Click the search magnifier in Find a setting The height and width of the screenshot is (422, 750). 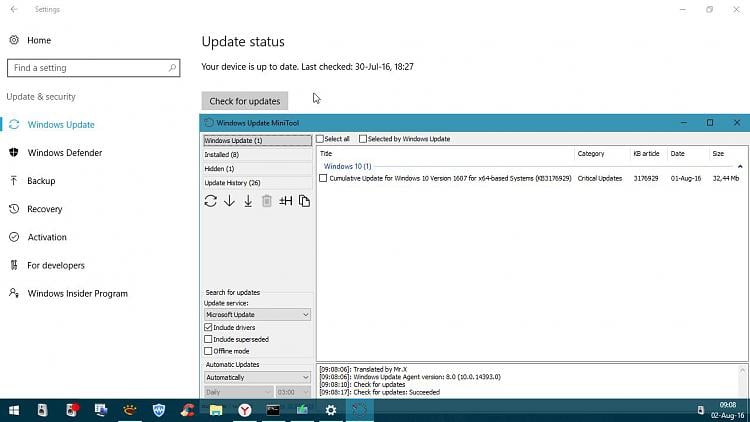coord(172,68)
